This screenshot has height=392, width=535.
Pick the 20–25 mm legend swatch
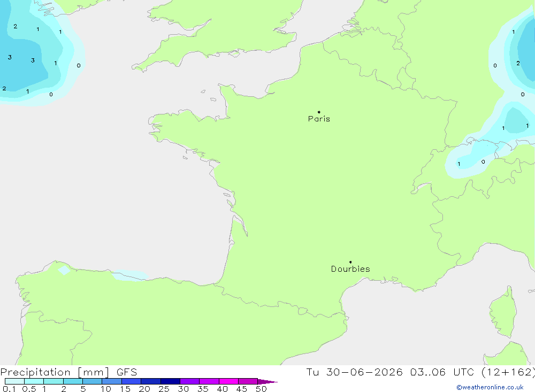click(151, 381)
